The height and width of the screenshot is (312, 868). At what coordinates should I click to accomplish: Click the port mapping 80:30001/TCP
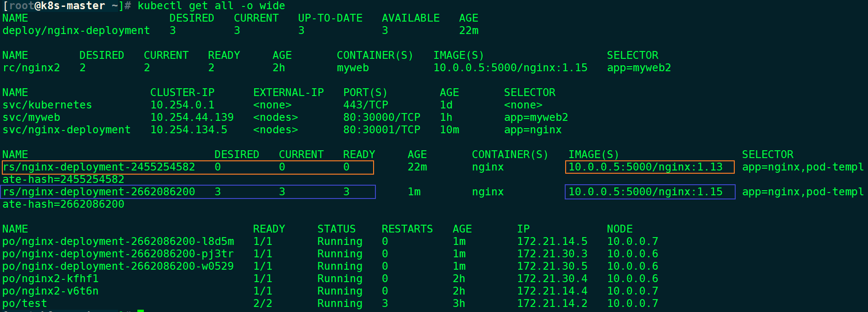pyautogui.click(x=381, y=130)
